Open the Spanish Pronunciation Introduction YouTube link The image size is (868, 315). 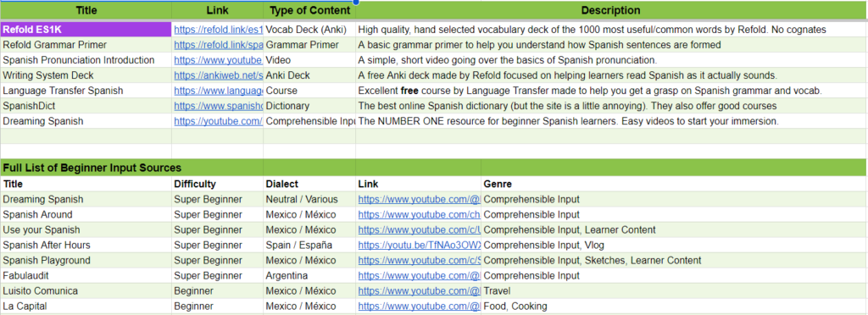coord(218,59)
